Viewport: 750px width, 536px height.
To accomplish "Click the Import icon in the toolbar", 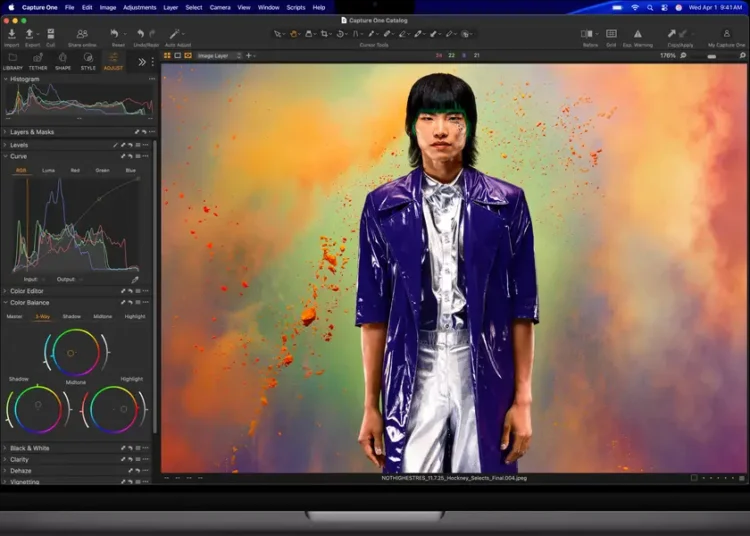I will (x=12, y=34).
